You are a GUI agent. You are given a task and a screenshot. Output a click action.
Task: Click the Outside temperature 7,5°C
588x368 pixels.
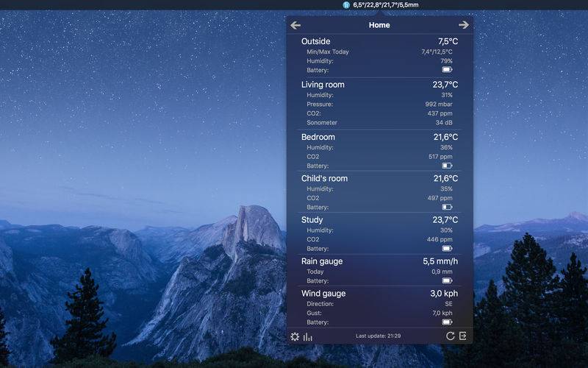click(x=448, y=41)
